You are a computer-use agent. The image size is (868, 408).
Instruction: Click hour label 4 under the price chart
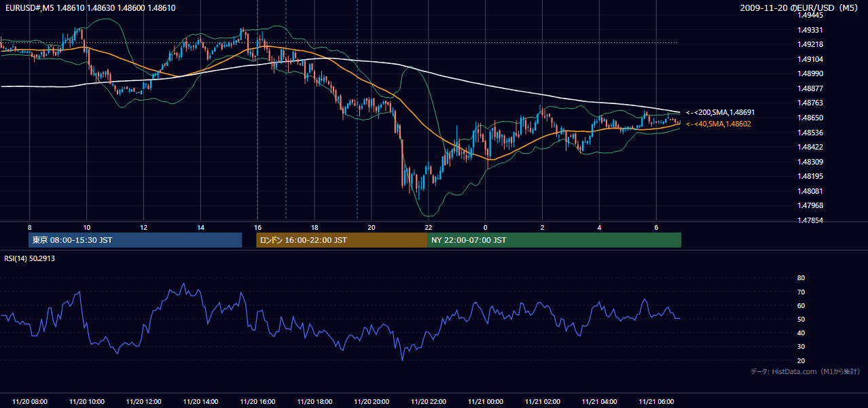tap(599, 227)
